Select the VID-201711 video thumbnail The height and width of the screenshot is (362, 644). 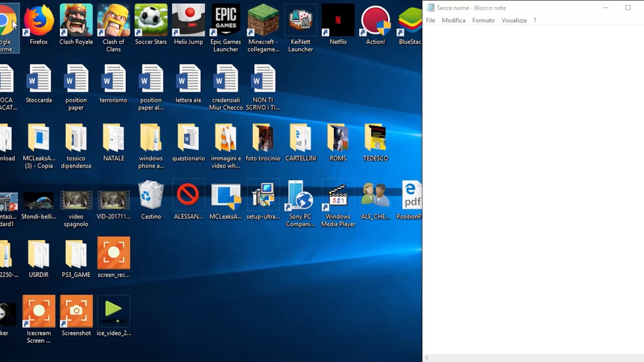[114, 205]
